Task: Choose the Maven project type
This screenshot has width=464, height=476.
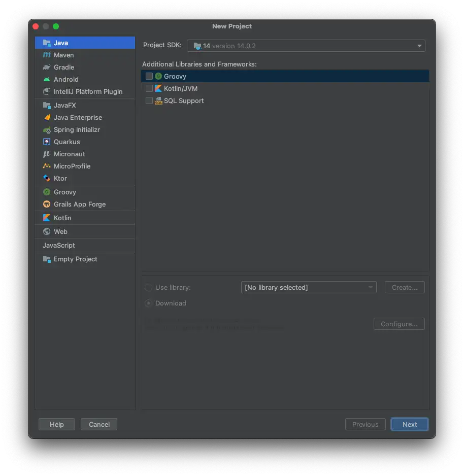Action: pyautogui.click(x=85, y=55)
